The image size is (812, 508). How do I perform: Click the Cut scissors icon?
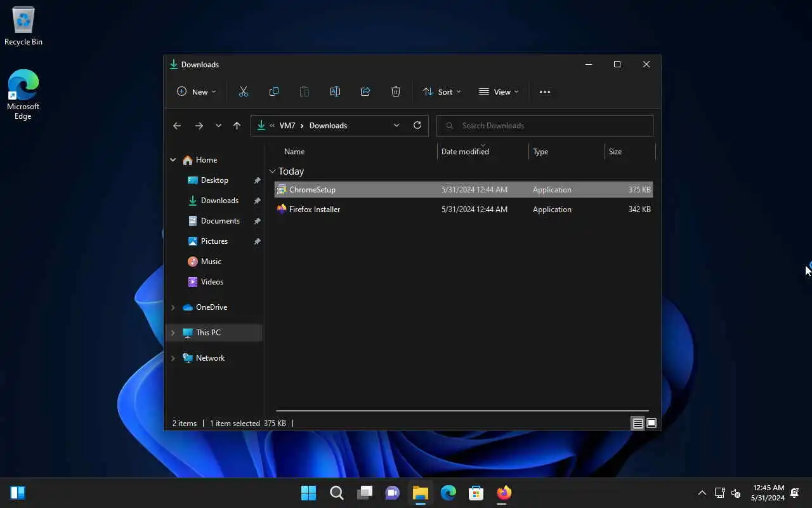[244, 91]
